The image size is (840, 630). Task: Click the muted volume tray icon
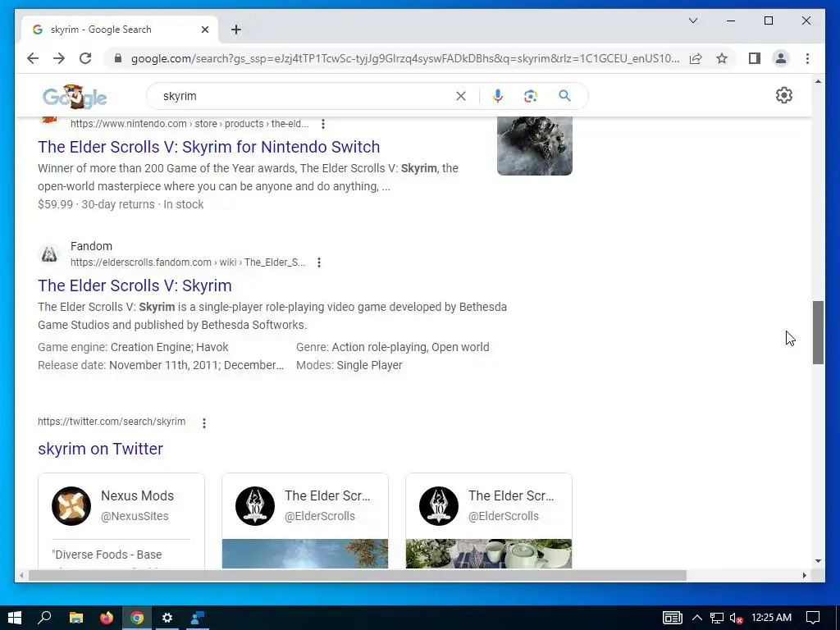tap(736, 619)
